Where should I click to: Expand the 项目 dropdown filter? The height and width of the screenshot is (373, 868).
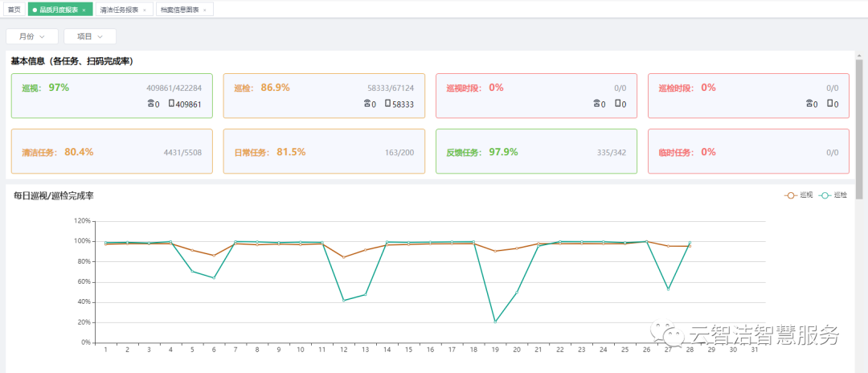coord(90,37)
